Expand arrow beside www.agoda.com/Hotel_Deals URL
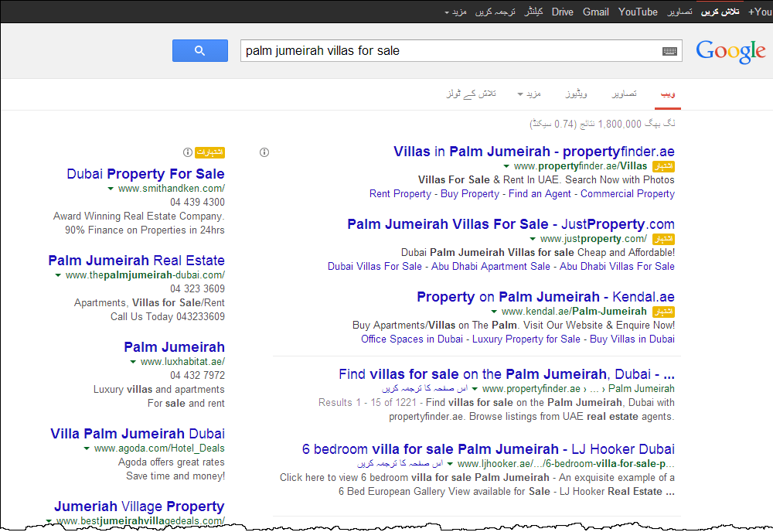This screenshot has width=773, height=532. tap(87, 448)
